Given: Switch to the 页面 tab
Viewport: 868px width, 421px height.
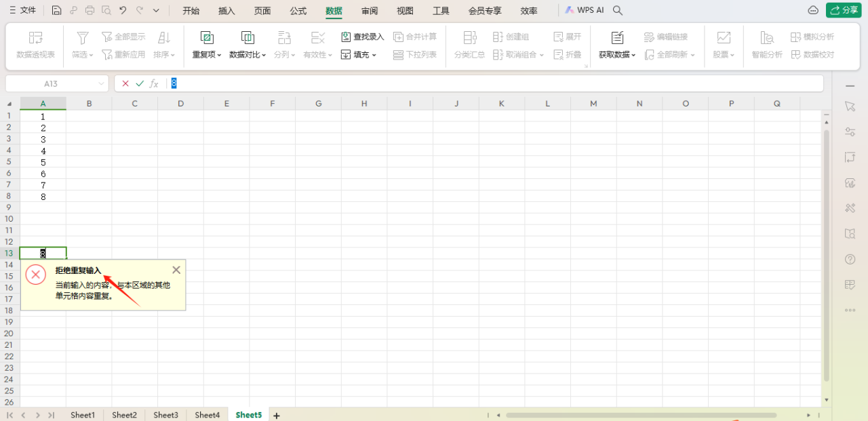Looking at the screenshot, I should pyautogui.click(x=262, y=11).
